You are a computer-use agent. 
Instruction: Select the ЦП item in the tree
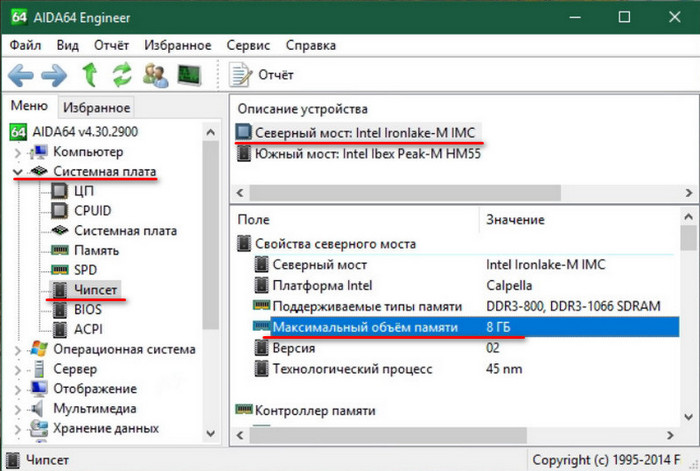(x=84, y=190)
